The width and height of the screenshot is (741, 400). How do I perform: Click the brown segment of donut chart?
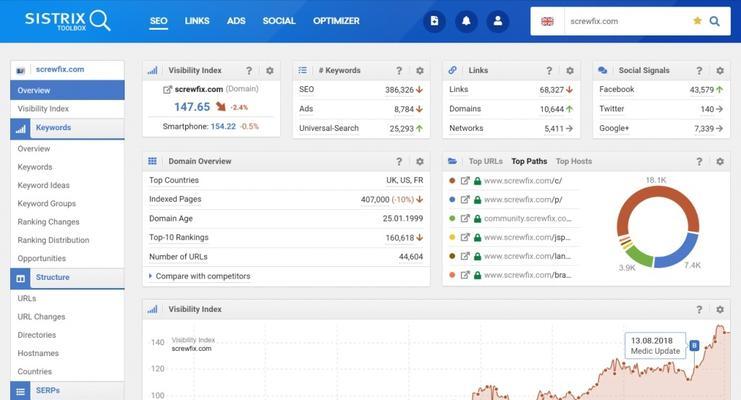[x=658, y=192]
